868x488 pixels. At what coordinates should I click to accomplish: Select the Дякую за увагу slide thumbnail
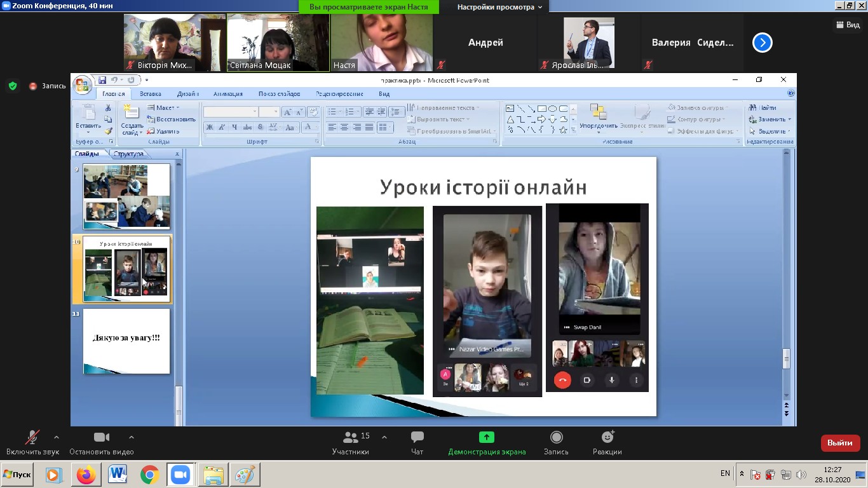[126, 341]
